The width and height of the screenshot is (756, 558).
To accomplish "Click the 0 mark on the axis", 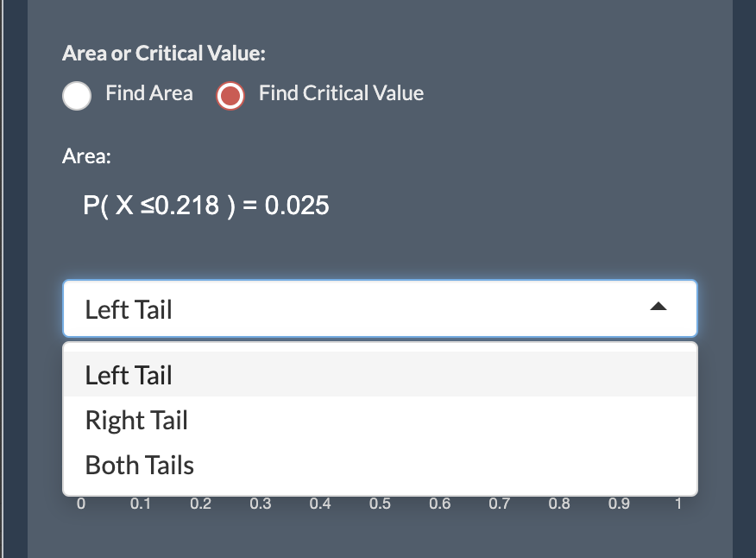I will coord(81,504).
